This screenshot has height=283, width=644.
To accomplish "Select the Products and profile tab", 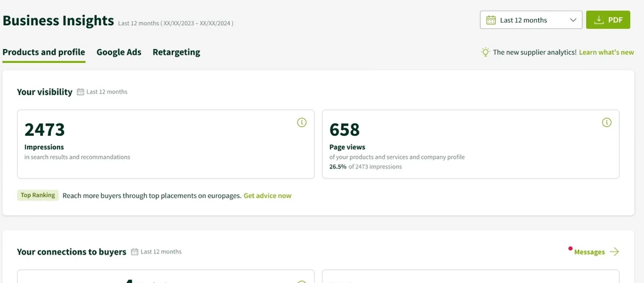I will (x=43, y=52).
